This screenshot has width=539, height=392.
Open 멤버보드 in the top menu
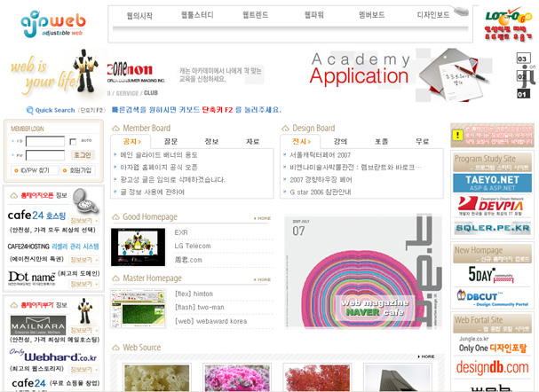(x=371, y=15)
